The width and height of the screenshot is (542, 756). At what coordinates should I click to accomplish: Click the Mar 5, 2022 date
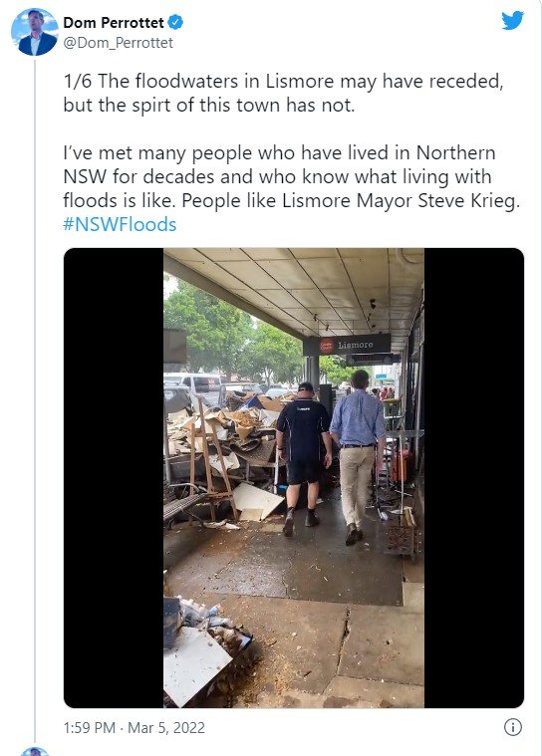pos(166,727)
